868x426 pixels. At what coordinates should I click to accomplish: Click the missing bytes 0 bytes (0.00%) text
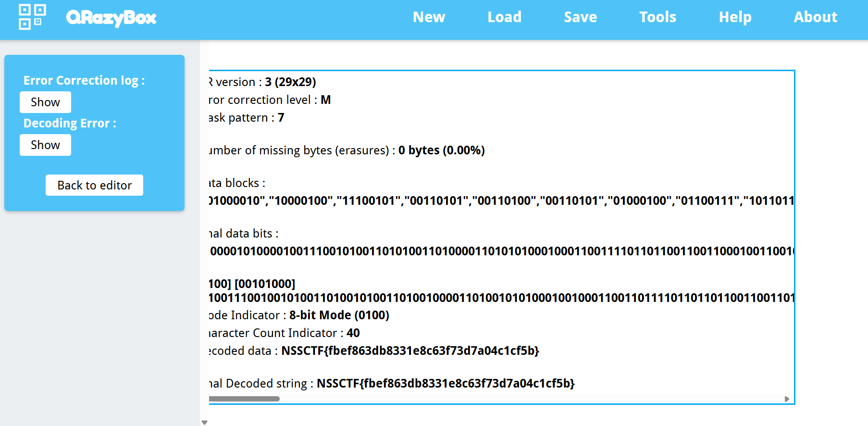pyautogui.click(x=441, y=150)
